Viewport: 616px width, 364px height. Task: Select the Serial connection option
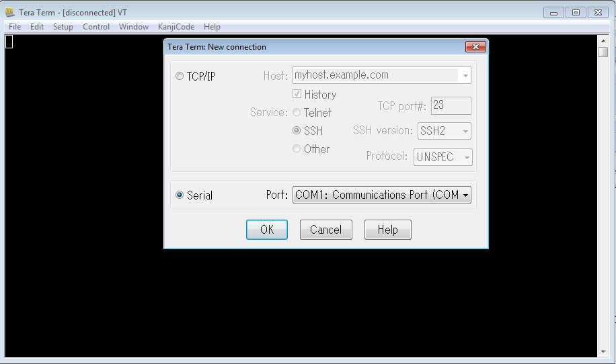coord(180,195)
